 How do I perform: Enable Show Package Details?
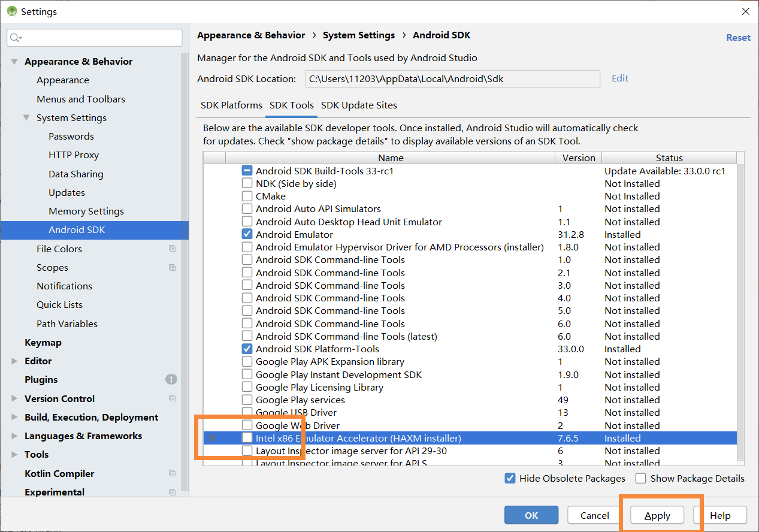tap(640, 478)
